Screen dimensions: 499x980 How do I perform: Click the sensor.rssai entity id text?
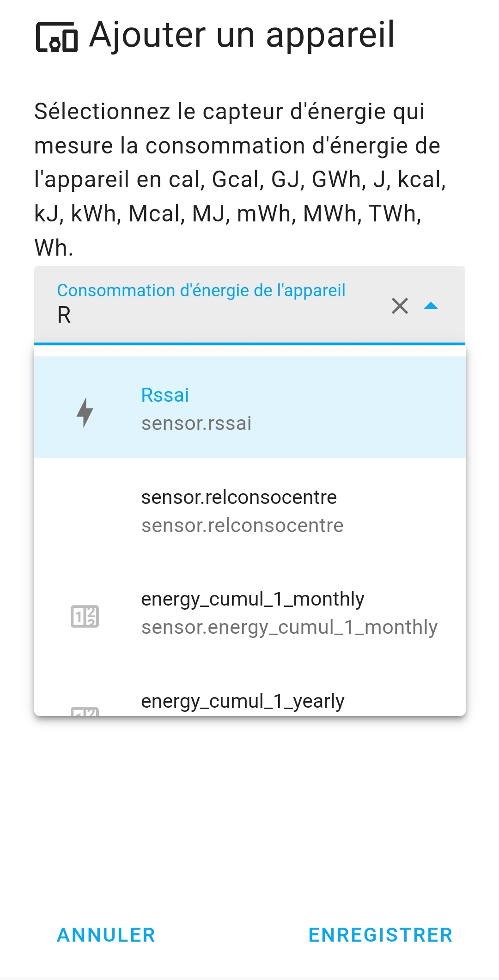(x=196, y=423)
